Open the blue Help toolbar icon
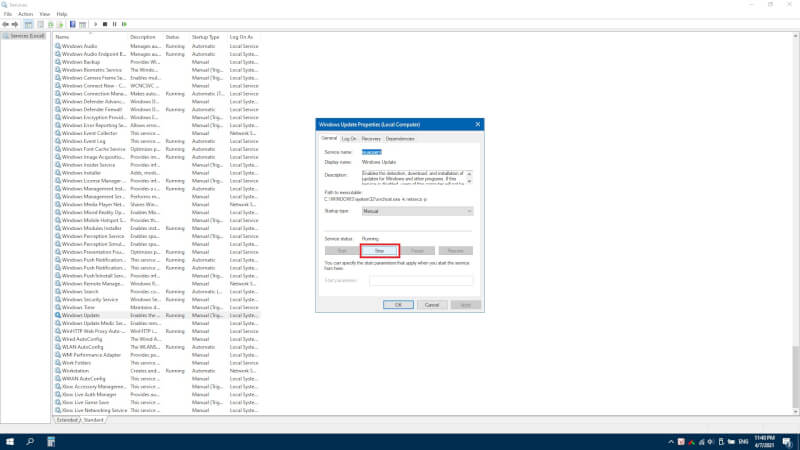 tap(72, 24)
